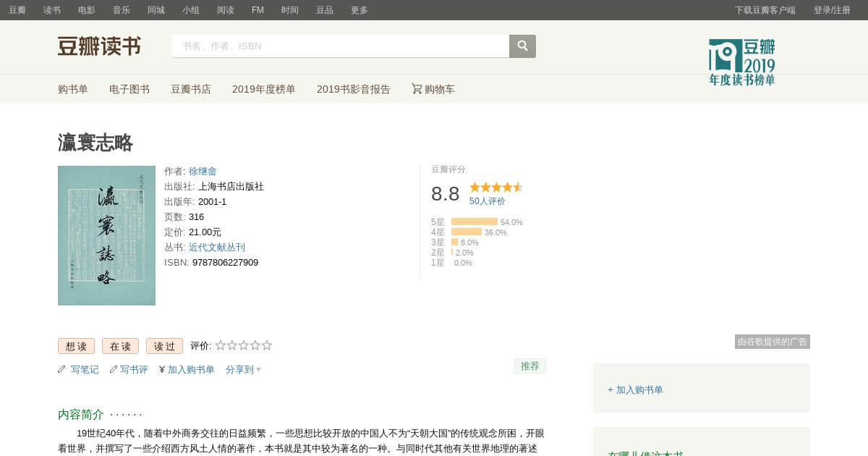Rate the book one star
Viewport: 868px width, 456px height.
[221, 345]
